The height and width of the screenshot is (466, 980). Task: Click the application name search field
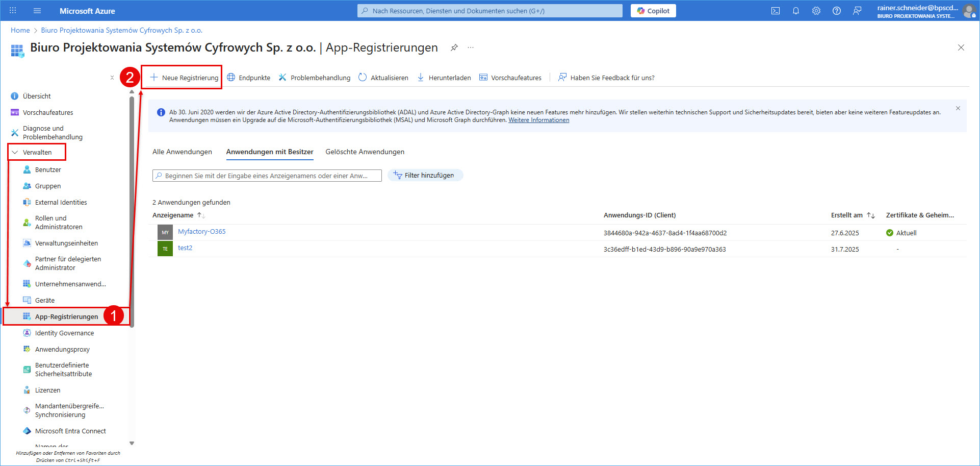coord(267,176)
